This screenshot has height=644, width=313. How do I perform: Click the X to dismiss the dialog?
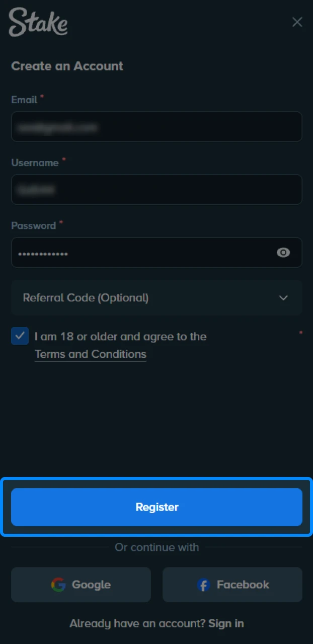tap(297, 22)
